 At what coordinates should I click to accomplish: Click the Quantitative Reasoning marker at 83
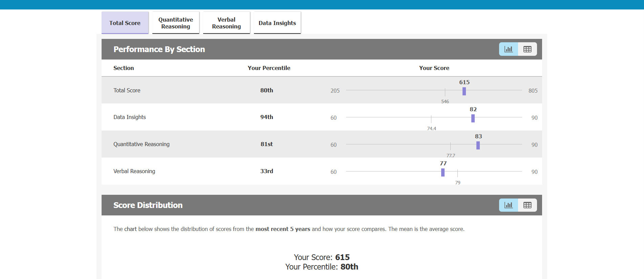tap(478, 145)
